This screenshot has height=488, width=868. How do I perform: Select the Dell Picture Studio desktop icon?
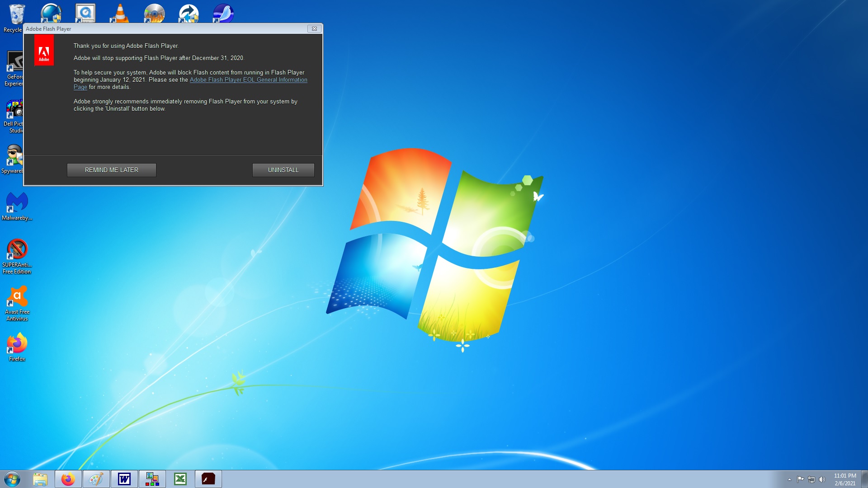pos(14,116)
